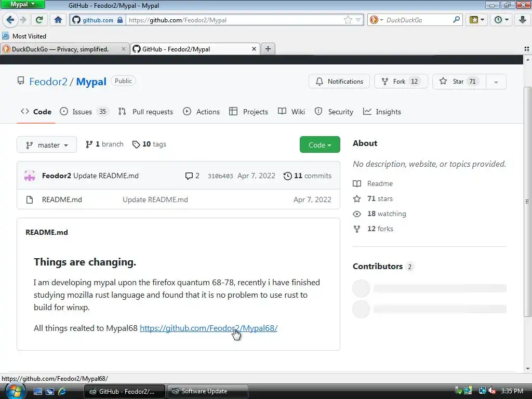
Task: Click the browser Back arrow button
Action: point(10,20)
